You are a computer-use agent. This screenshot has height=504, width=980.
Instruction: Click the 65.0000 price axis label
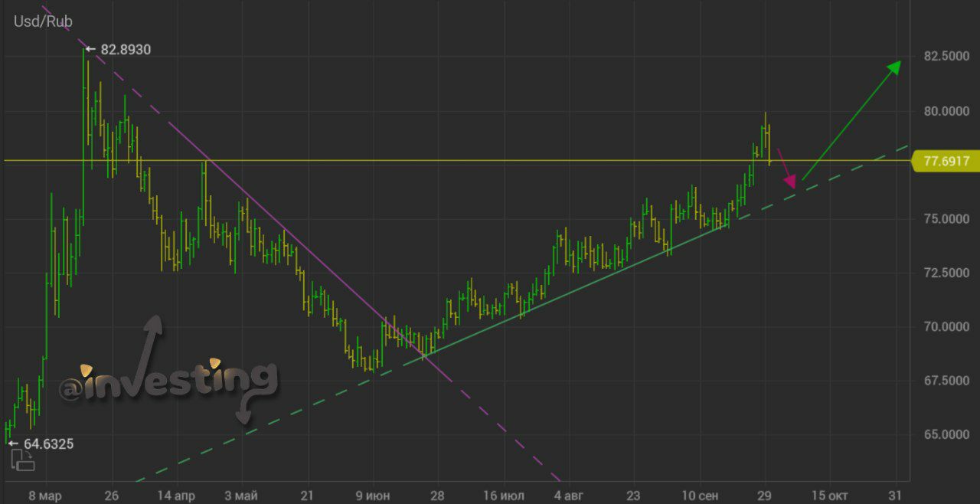946,434
